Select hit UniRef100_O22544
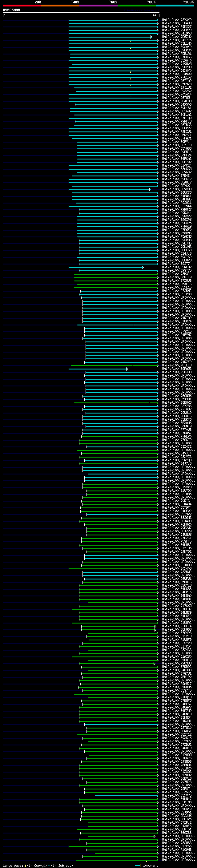Viewport: 197px width, 868px height. pyautogui.click(x=177, y=206)
